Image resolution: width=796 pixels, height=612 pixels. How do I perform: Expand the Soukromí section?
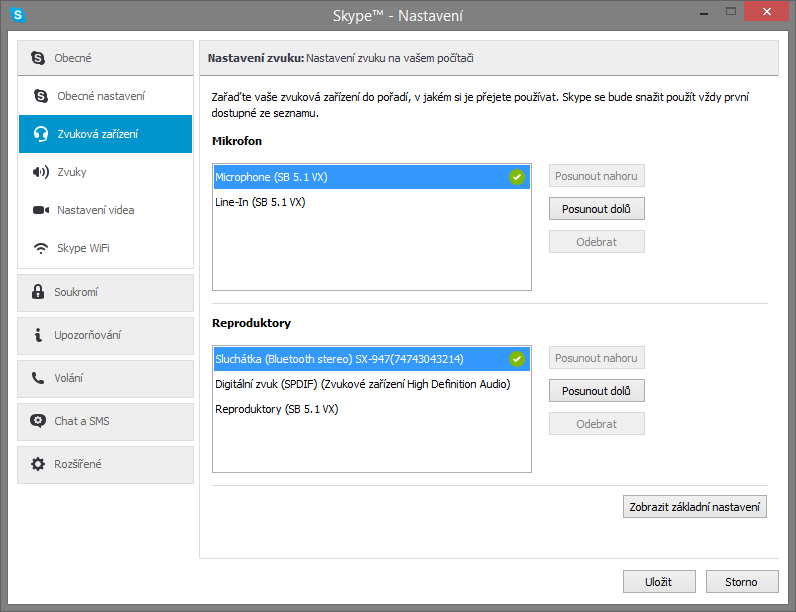click(106, 293)
